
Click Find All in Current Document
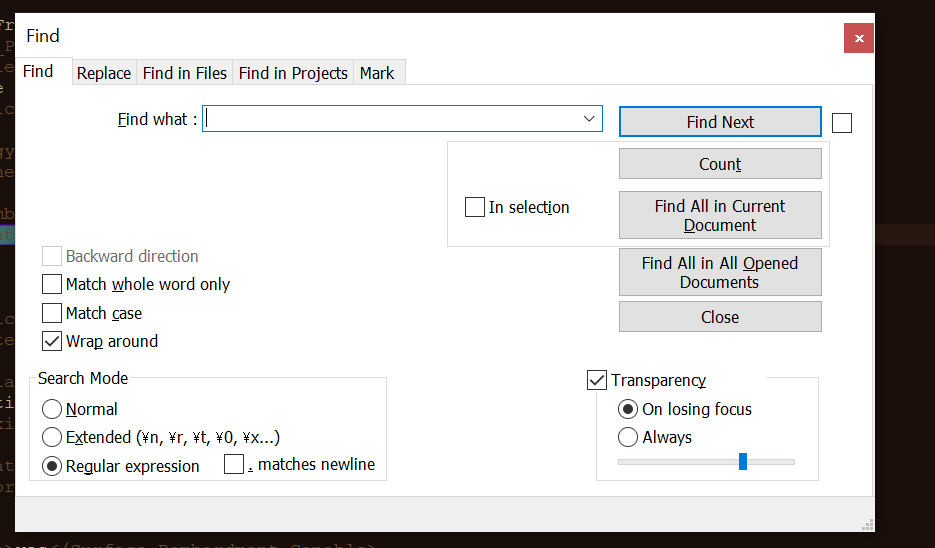point(720,215)
